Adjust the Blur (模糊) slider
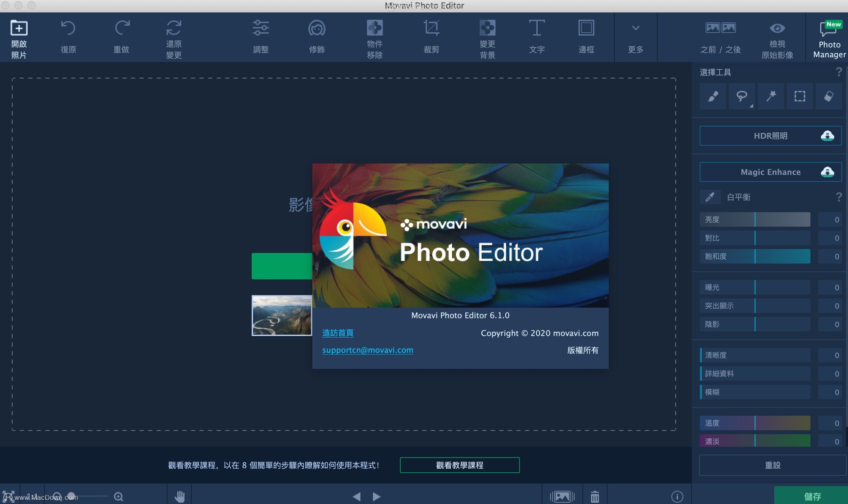 [755, 392]
